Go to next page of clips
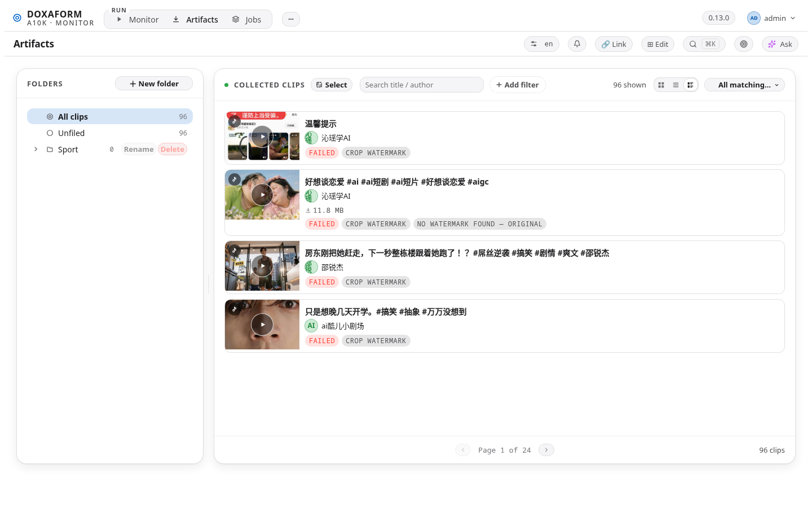Viewport: 812px width, 508px height. (546, 450)
